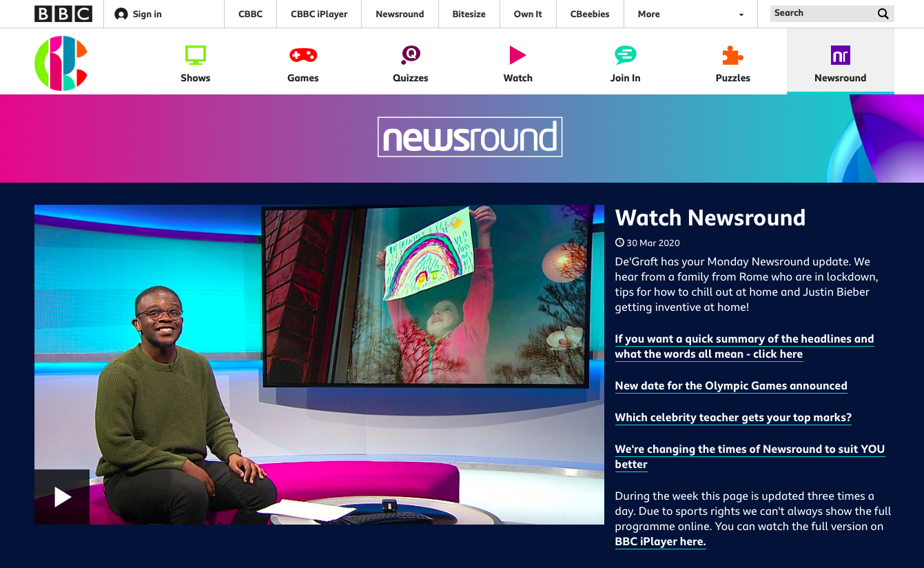The image size is (924, 568).
Task: Open Bitesize from the top navigation
Action: (x=469, y=14)
